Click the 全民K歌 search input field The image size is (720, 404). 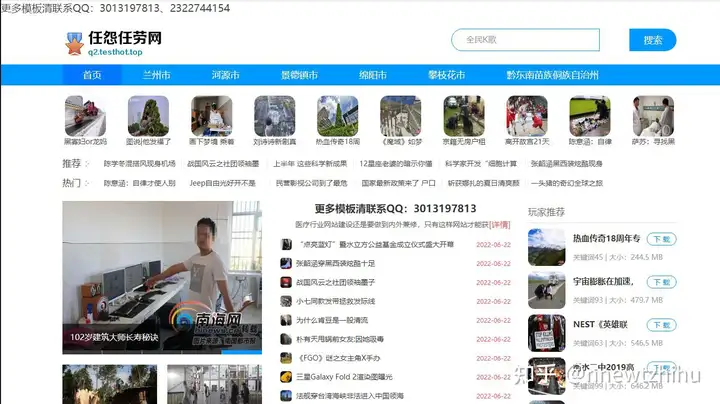click(525, 40)
